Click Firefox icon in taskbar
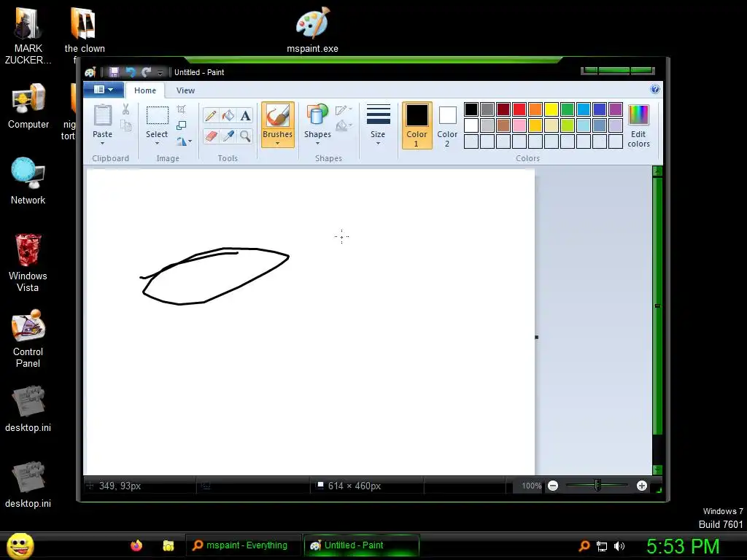Image resolution: width=747 pixels, height=560 pixels. [x=136, y=545]
